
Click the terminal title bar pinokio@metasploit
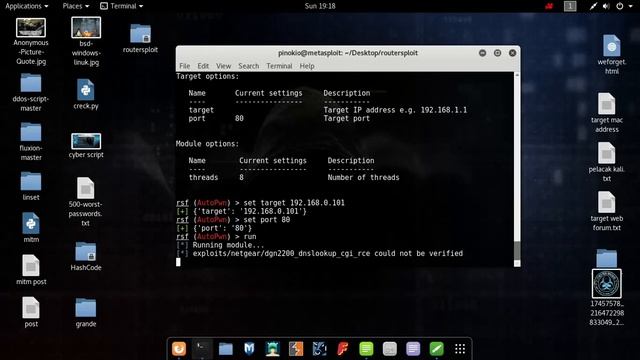348,53
